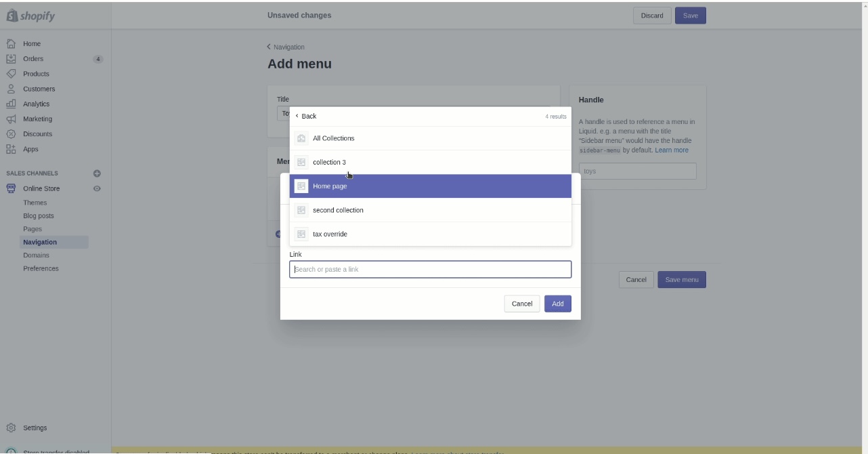868x454 pixels.
Task: Click the Link search field
Action: point(430,269)
